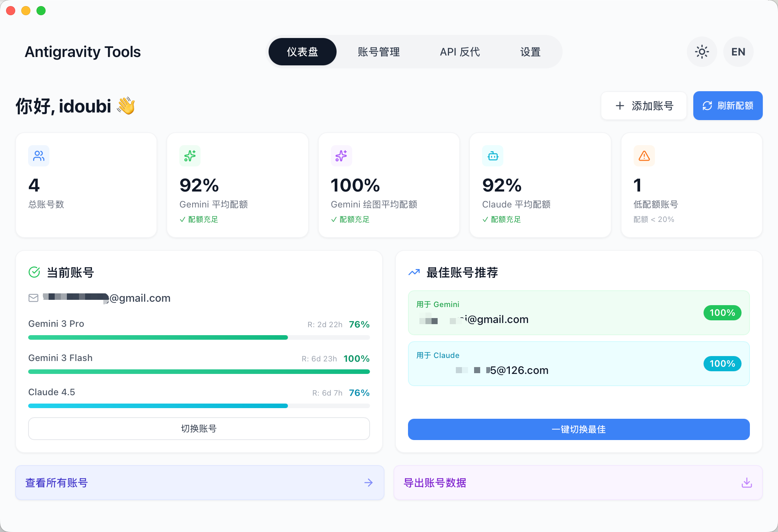Switch to the API 反代 tab
Screen dimensions: 778x532
point(460,52)
